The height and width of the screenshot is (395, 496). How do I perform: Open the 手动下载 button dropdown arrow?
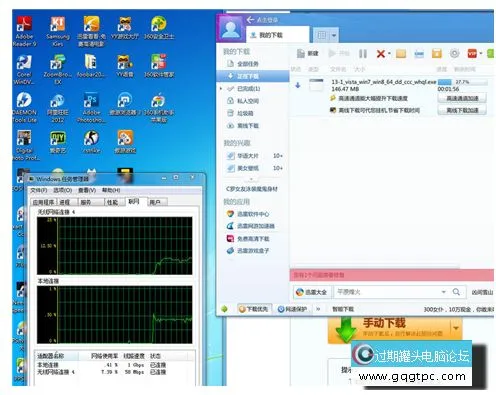click(456, 328)
